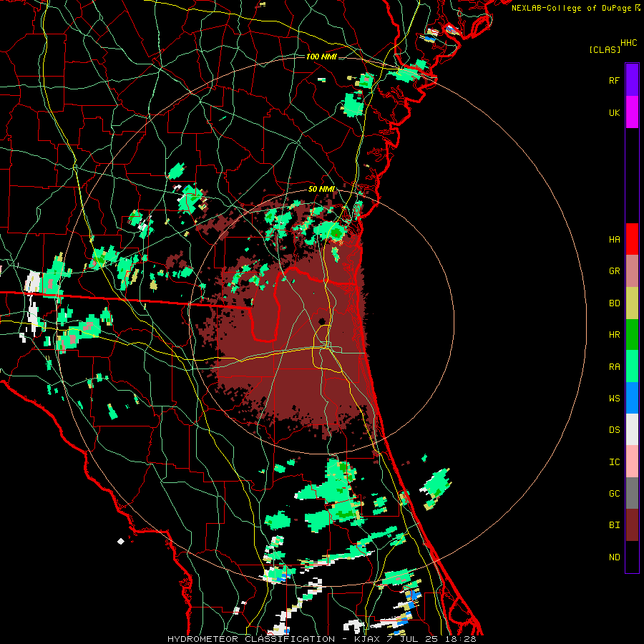Click the brown BI legend swatch

632,525
